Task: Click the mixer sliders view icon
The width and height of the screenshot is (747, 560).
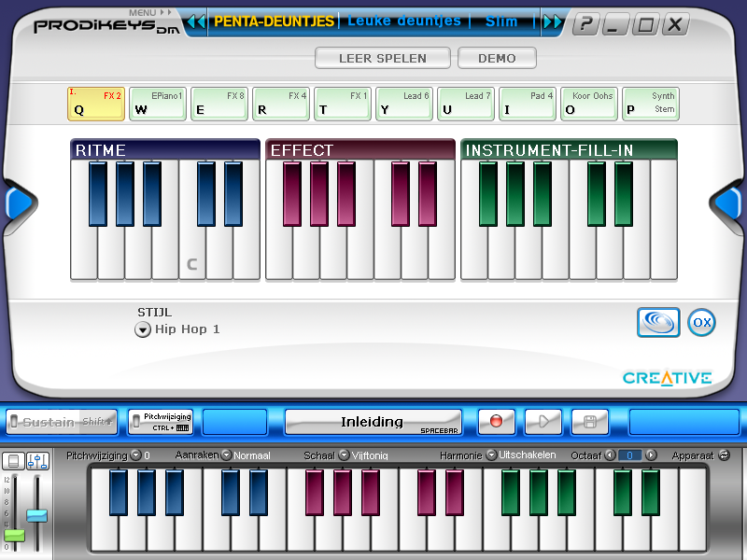Action: tap(37, 461)
